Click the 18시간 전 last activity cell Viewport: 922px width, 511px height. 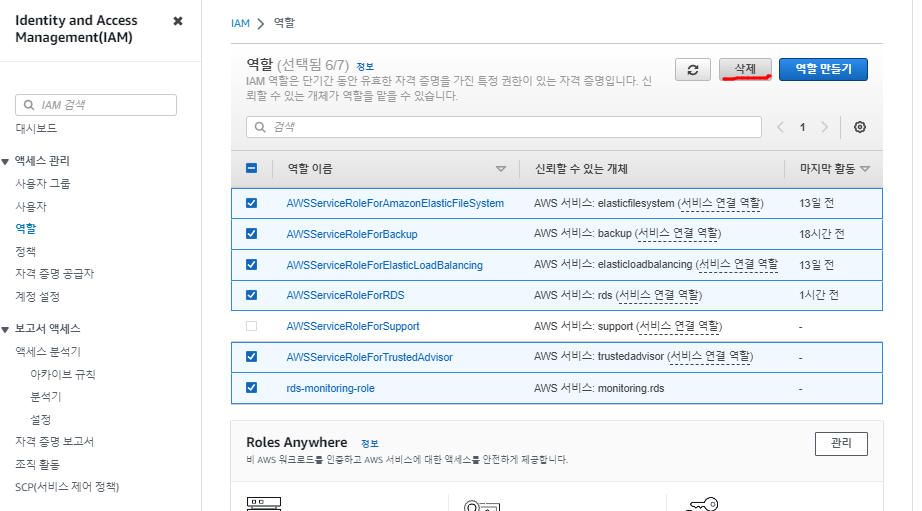pyautogui.click(x=821, y=234)
